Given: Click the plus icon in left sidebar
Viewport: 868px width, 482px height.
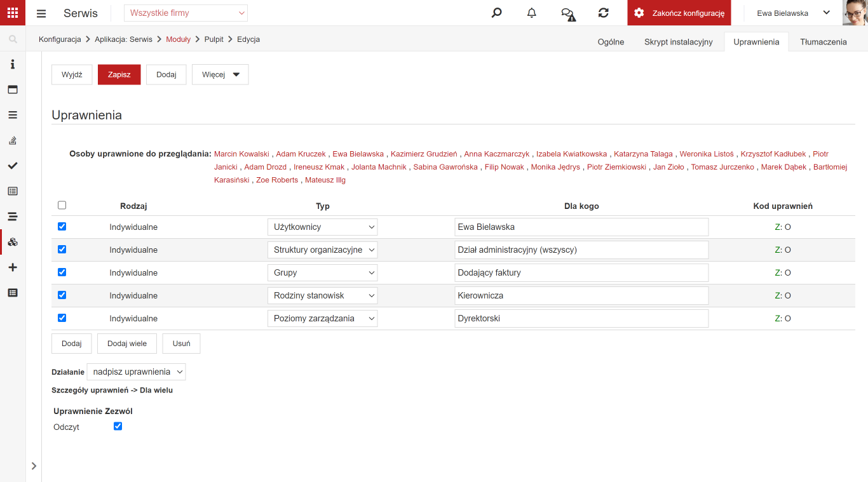Looking at the screenshot, I should [x=13, y=267].
